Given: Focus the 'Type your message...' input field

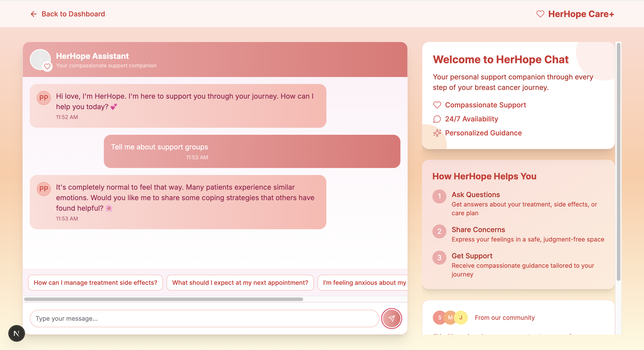Looking at the screenshot, I should pyautogui.click(x=204, y=318).
